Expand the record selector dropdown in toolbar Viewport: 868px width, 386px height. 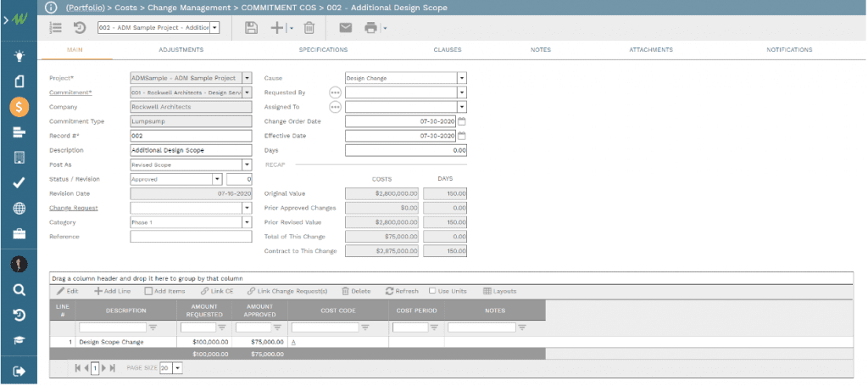point(214,28)
